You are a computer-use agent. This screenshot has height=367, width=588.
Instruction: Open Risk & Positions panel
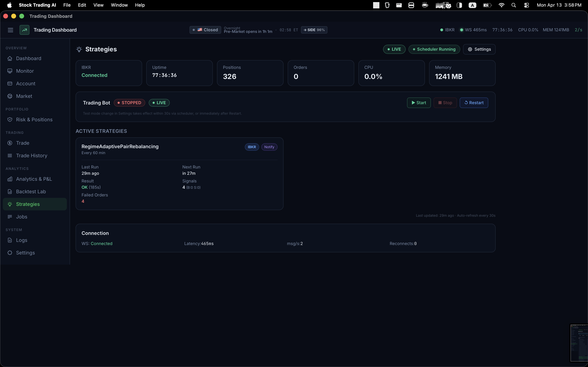pos(34,119)
